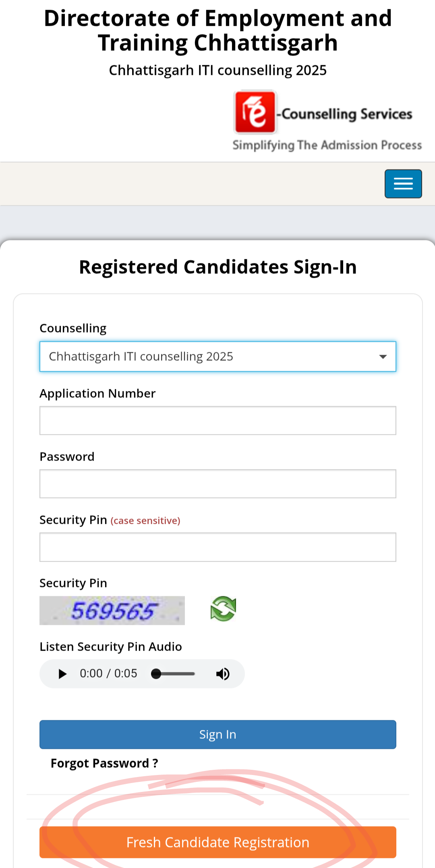Image resolution: width=435 pixels, height=868 pixels.
Task: Start Fresh Candidate Registration
Action: 218,842
